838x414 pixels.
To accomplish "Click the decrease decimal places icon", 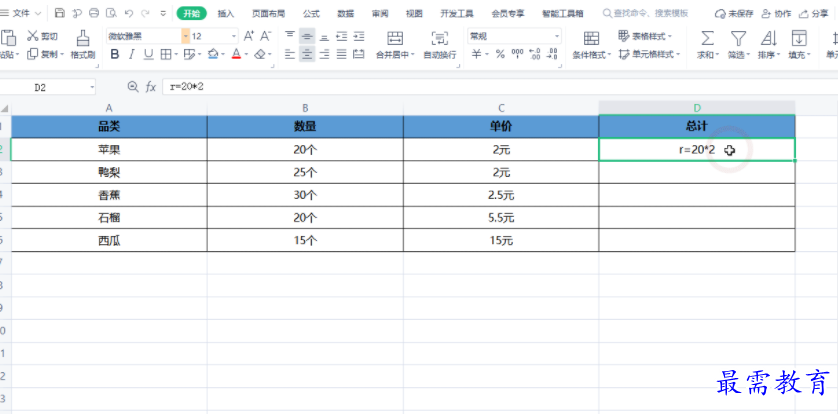I will pos(553,54).
